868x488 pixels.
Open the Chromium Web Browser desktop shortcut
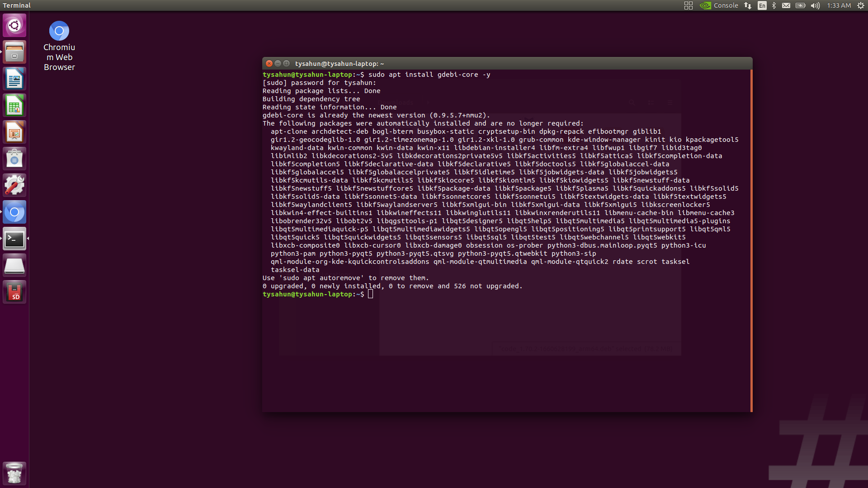[59, 31]
